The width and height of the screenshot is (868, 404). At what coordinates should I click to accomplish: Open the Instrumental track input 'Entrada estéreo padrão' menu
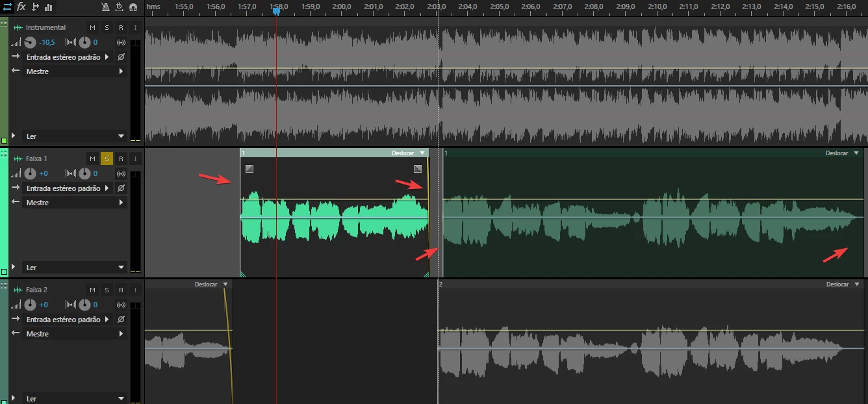point(68,57)
